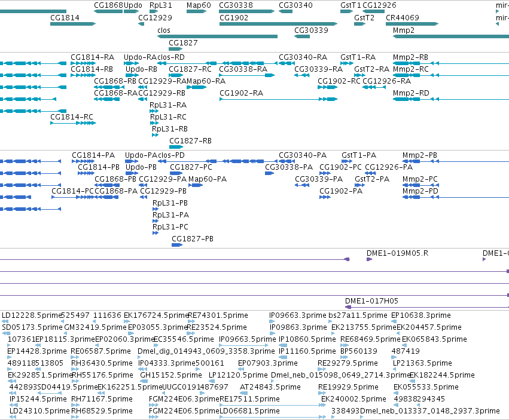The height and width of the screenshot is (420, 509).
Task: Click the GstT1-RA transcript label
Action: [358, 57]
